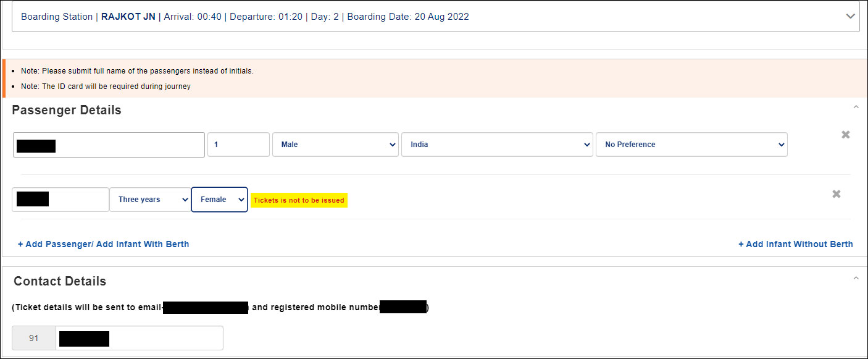Delete the infant row using its X icon

[x=836, y=194]
